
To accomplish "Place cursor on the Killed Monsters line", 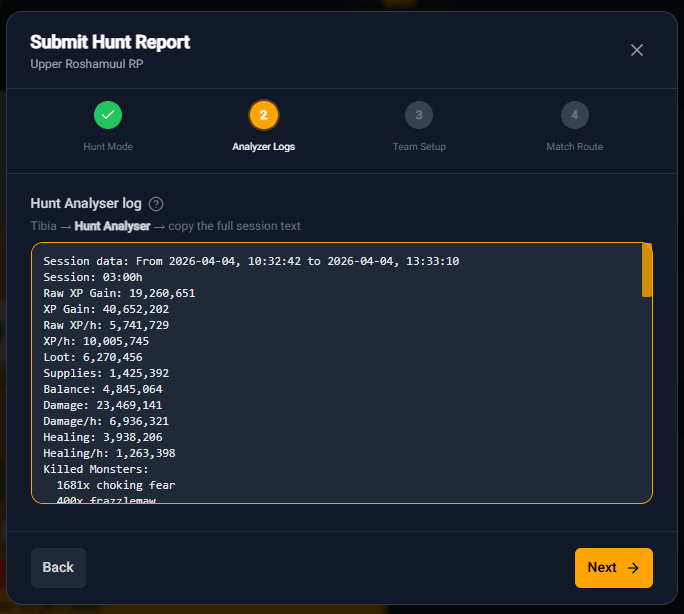I will [x=96, y=469].
